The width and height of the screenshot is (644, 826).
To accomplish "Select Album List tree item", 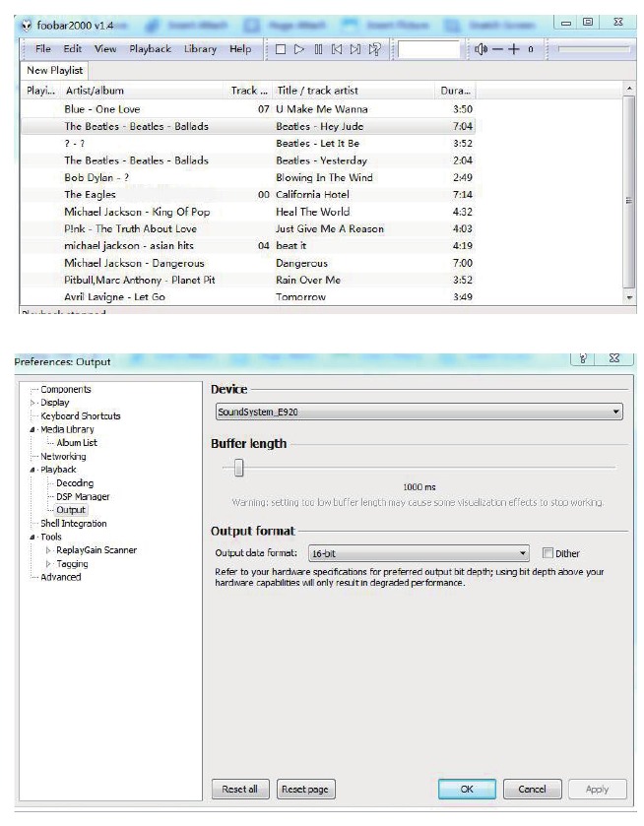I will (77, 443).
